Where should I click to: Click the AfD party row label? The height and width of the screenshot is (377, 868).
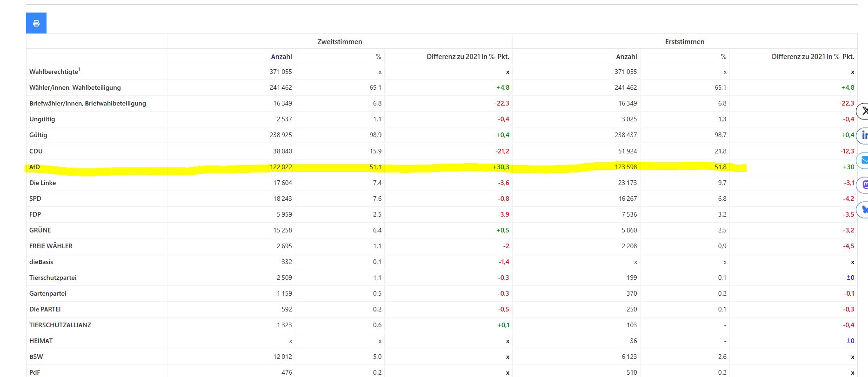[34, 167]
